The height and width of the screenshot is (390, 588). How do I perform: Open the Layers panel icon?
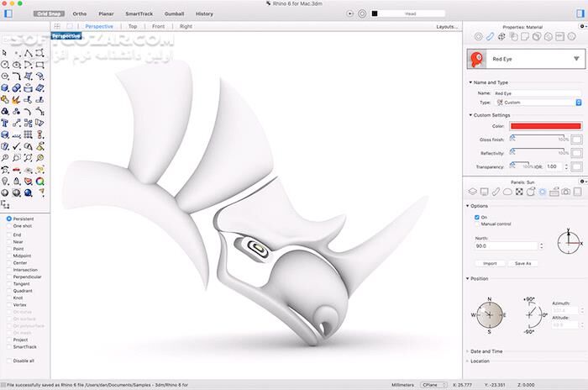[472, 192]
